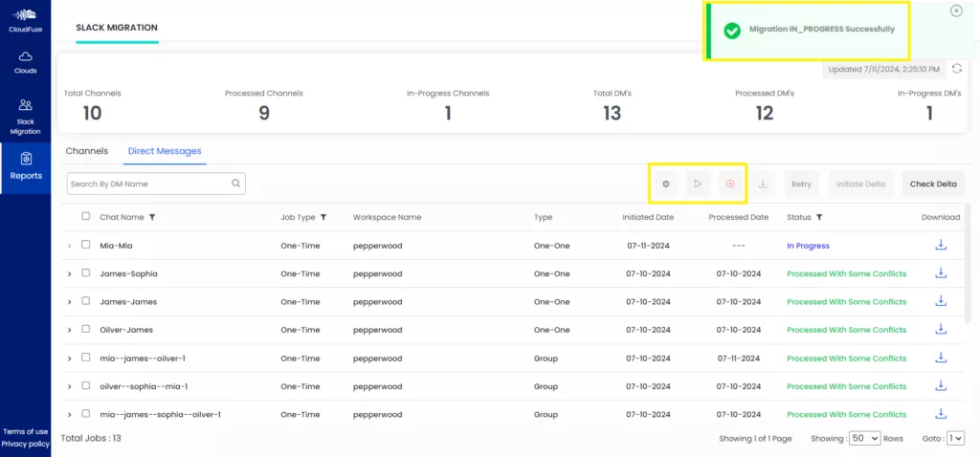980x457 pixels.
Task: Download report for mia--james--sophia--oilver-1
Action: (941, 413)
